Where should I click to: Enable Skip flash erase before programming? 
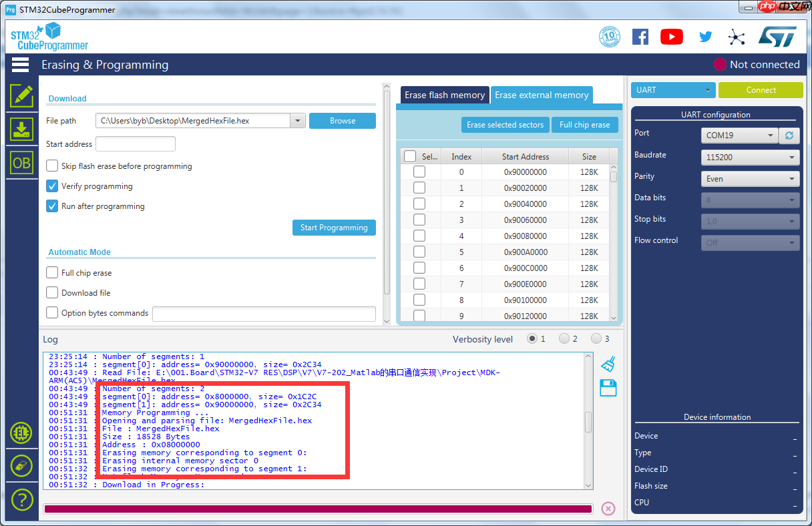[52, 166]
